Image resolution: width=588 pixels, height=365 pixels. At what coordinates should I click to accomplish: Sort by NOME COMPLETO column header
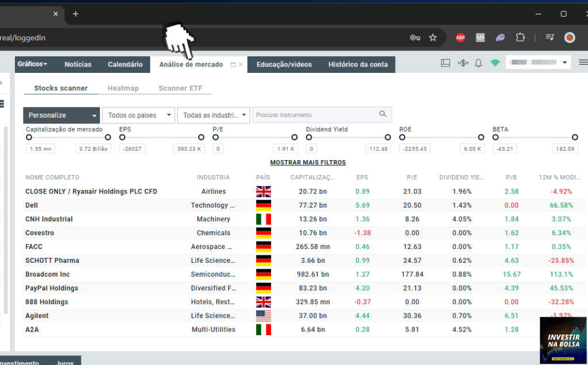(52, 177)
